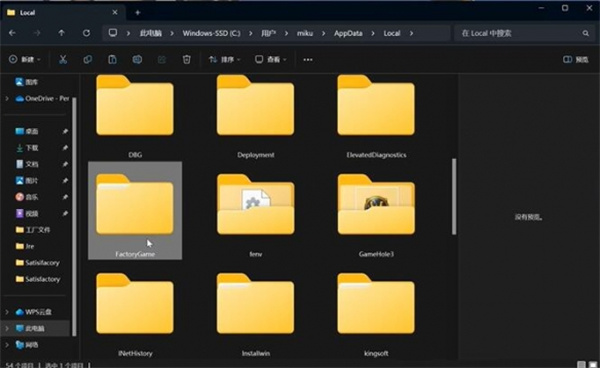Open Documents quick access item
600x368 pixels.
(27, 164)
